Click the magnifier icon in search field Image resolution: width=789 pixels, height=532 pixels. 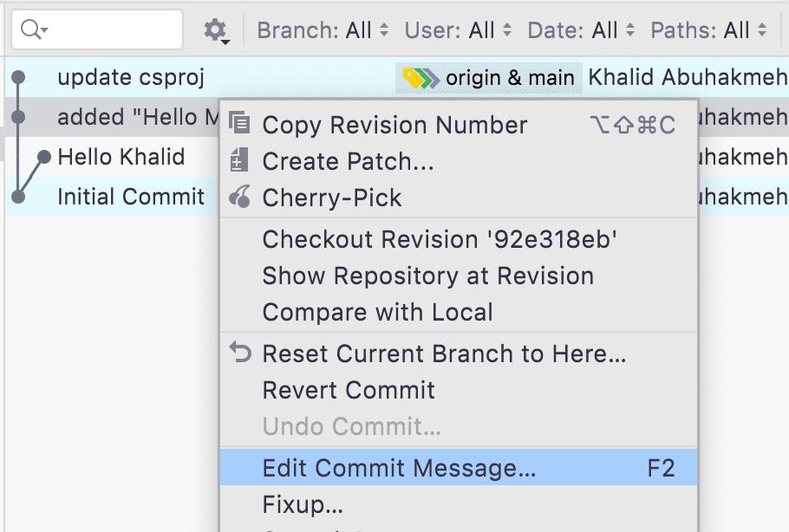click(33, 29)
